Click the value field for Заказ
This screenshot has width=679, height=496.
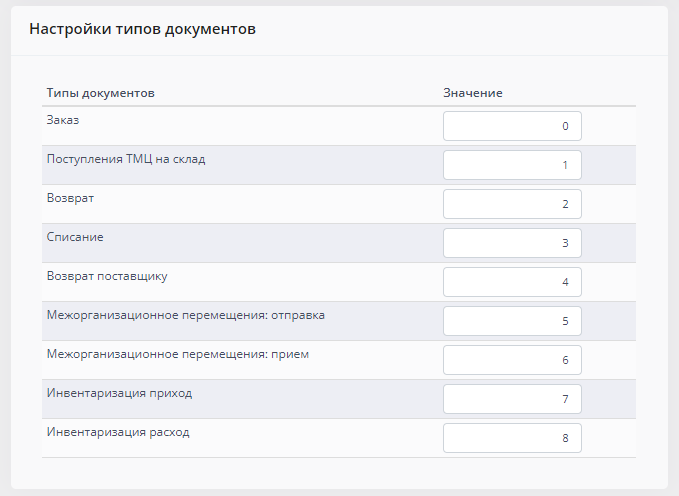[x=512, y=126]
